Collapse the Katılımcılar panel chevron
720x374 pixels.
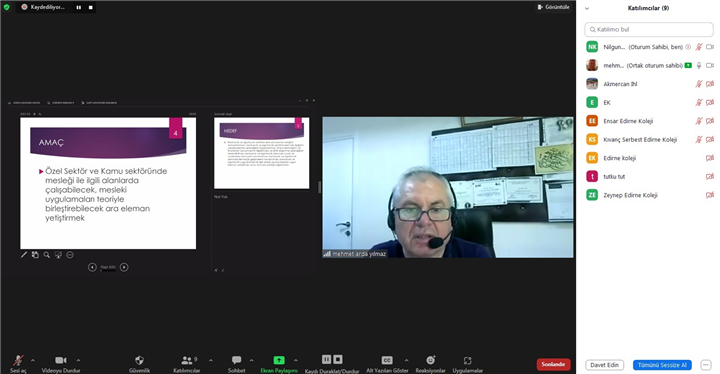pyautogui.click(x=587, y=8)
